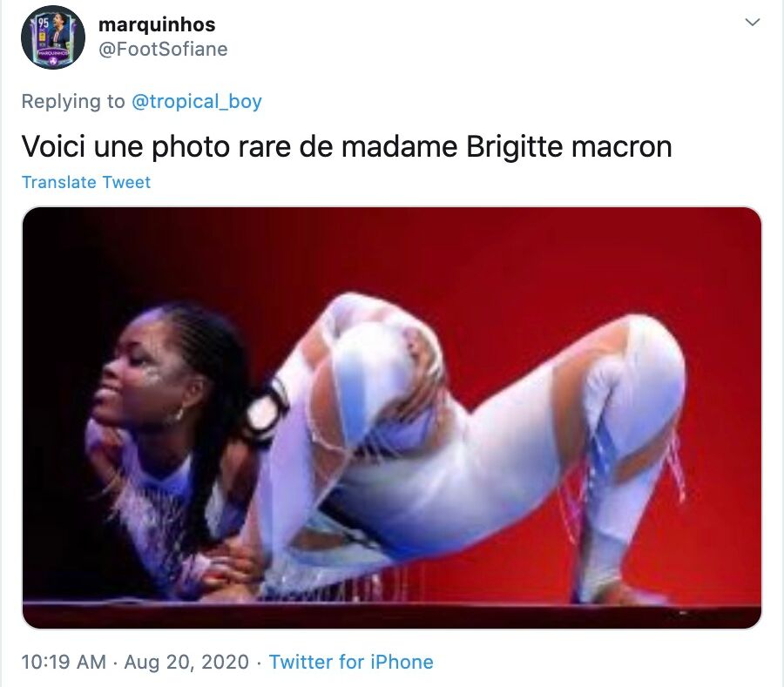Screen dimensions: 784x687
Task: Click the Replying to label
Action: click(x=73, y=101)
